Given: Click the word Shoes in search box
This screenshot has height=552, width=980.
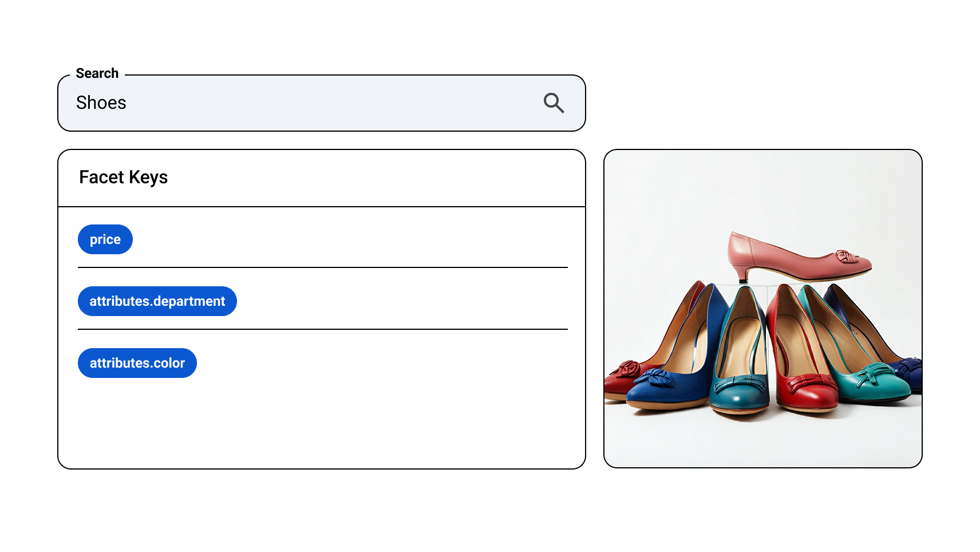Looking at the screenshot, I should pos(101,103).
